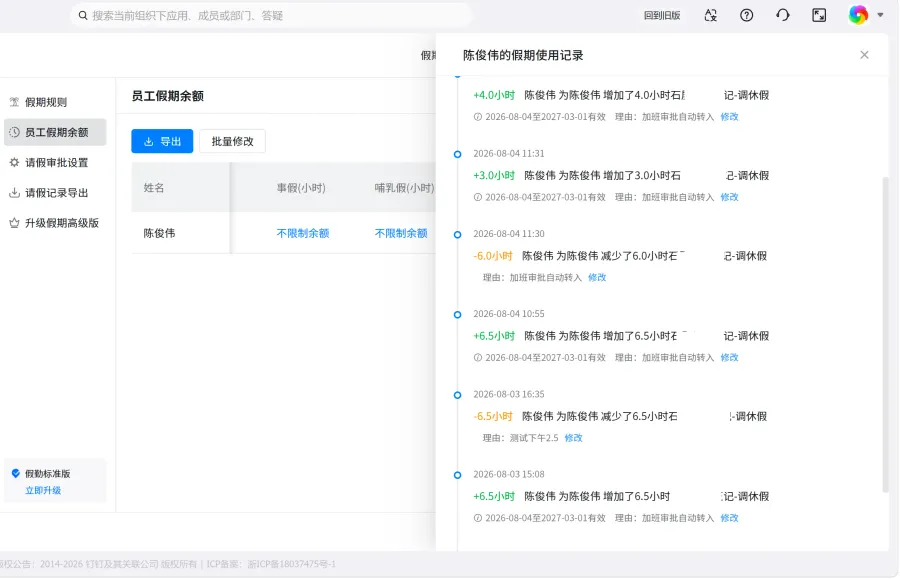Click the 哺乳假(小时) column header
Viewport: 900px width, 579px height.
404,188
